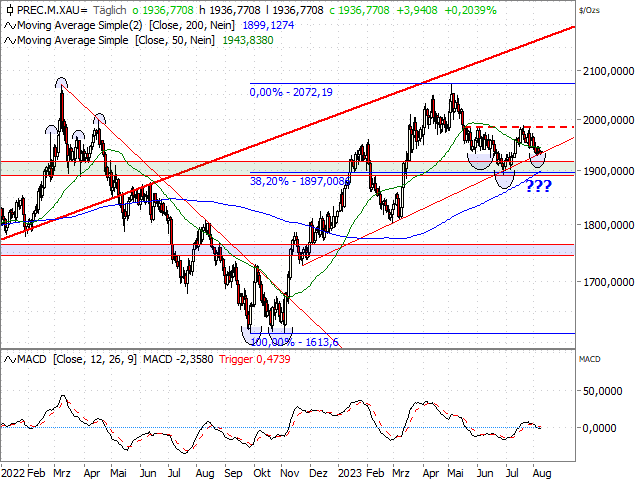Click the 50,0000 MACD axis label
Screen dimensions: 640x480
602,391
